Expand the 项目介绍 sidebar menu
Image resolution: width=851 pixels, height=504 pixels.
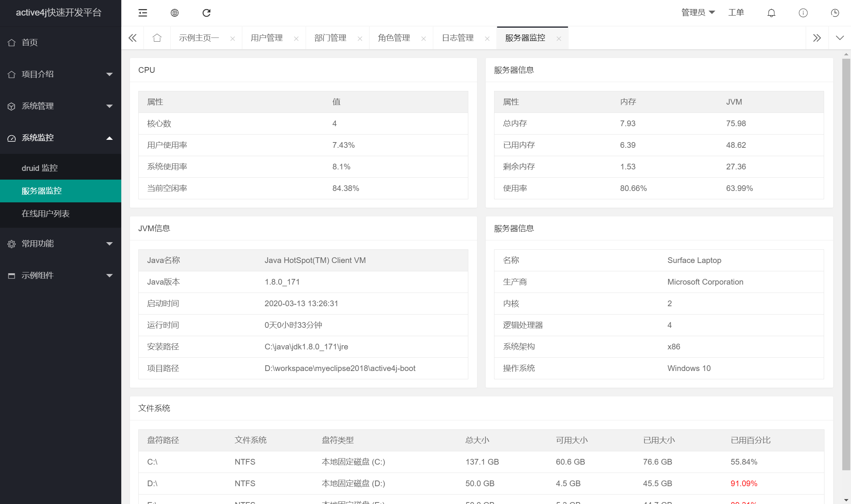(61, 74)
